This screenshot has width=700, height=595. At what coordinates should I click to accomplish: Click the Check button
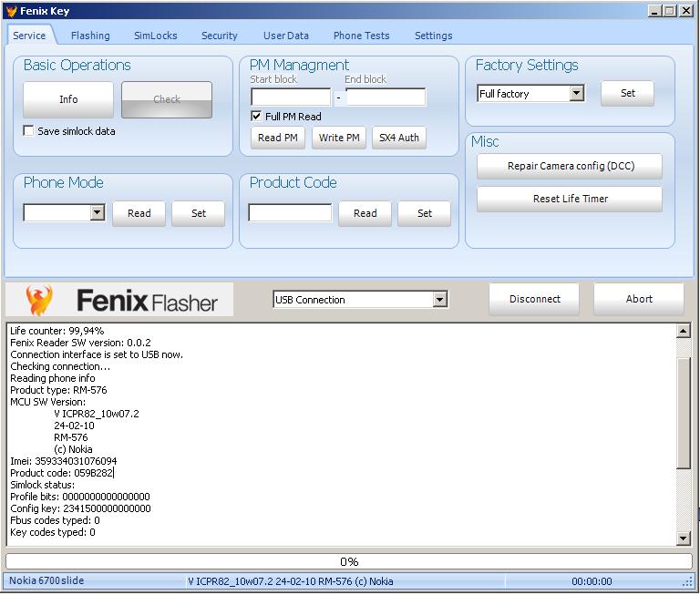[x=167, y=99]
